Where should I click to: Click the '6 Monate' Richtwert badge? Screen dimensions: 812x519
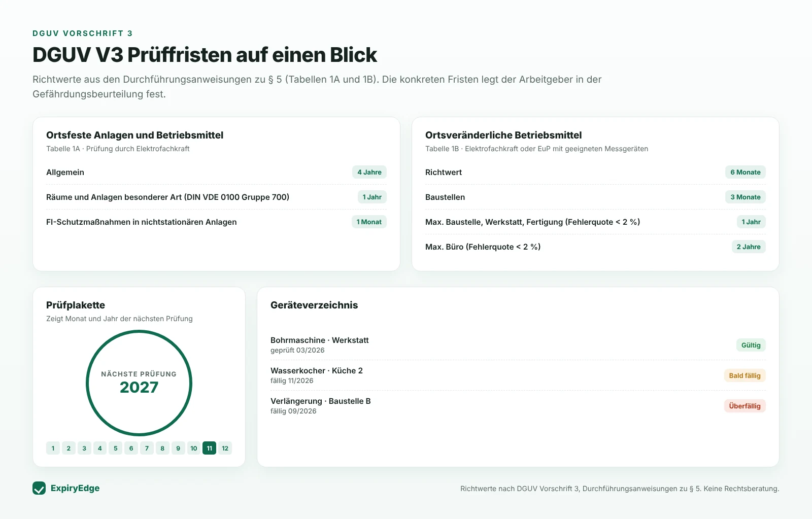pyautogui.click(x=746, y=172)
